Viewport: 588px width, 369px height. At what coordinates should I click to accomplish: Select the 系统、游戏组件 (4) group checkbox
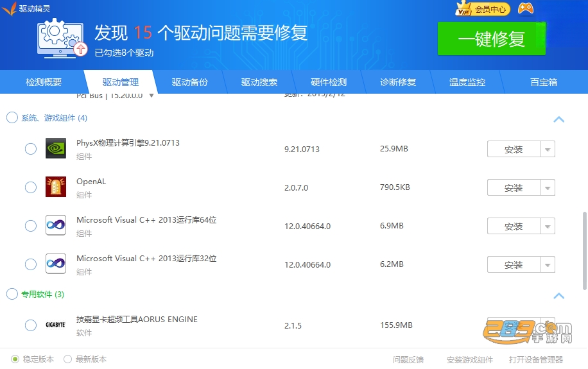pyautogui.click(x=12, y=117)
